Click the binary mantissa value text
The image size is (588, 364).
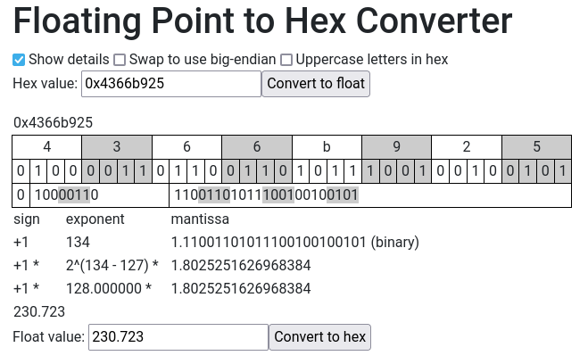pos(294,242)
